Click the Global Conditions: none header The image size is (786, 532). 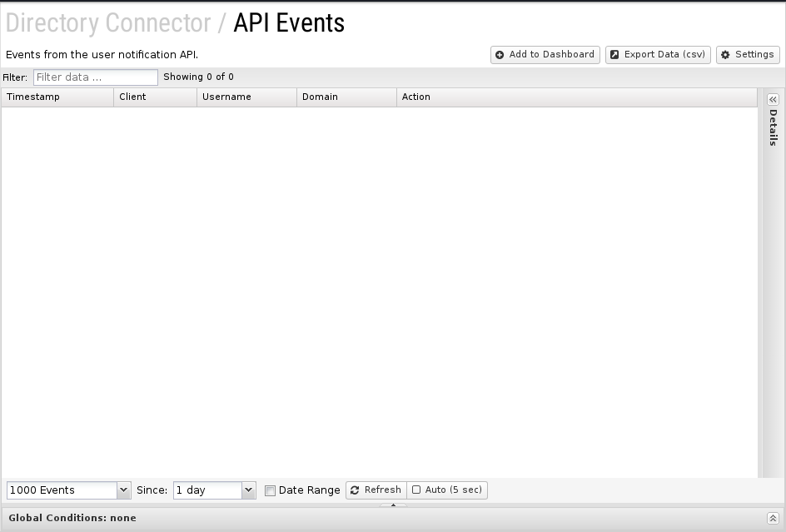pos(72,518)
